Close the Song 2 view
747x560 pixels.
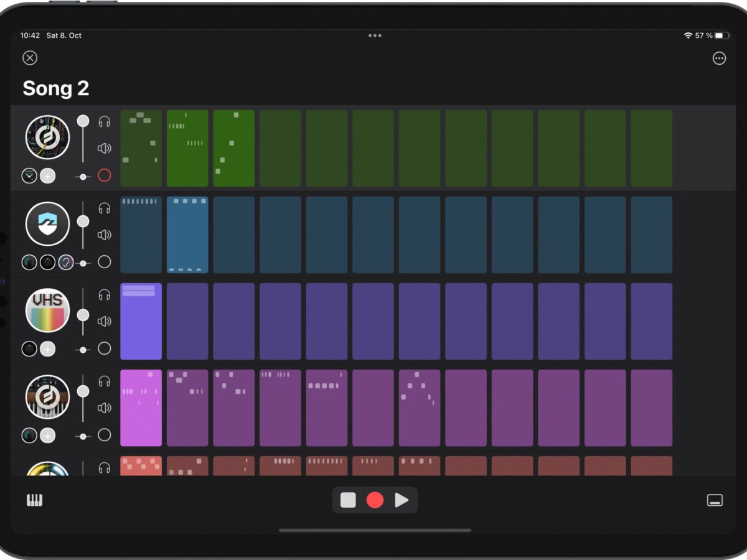click(x=30, y=58)
